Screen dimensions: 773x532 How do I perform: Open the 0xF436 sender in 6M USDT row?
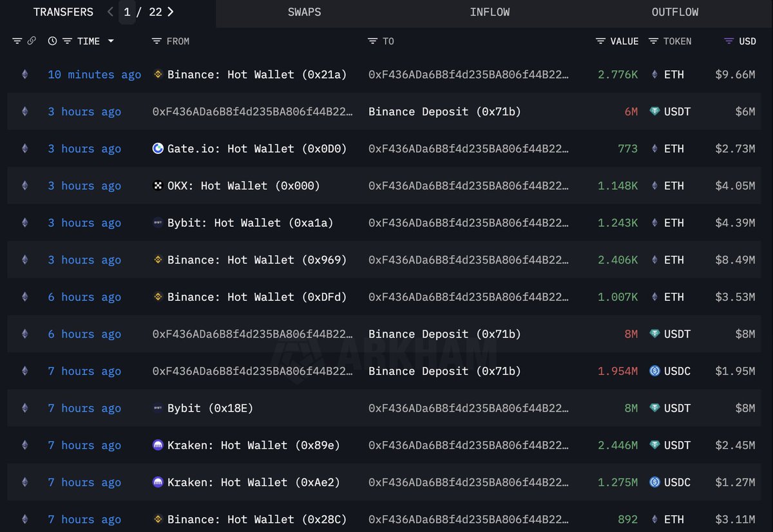coord(253,112)
